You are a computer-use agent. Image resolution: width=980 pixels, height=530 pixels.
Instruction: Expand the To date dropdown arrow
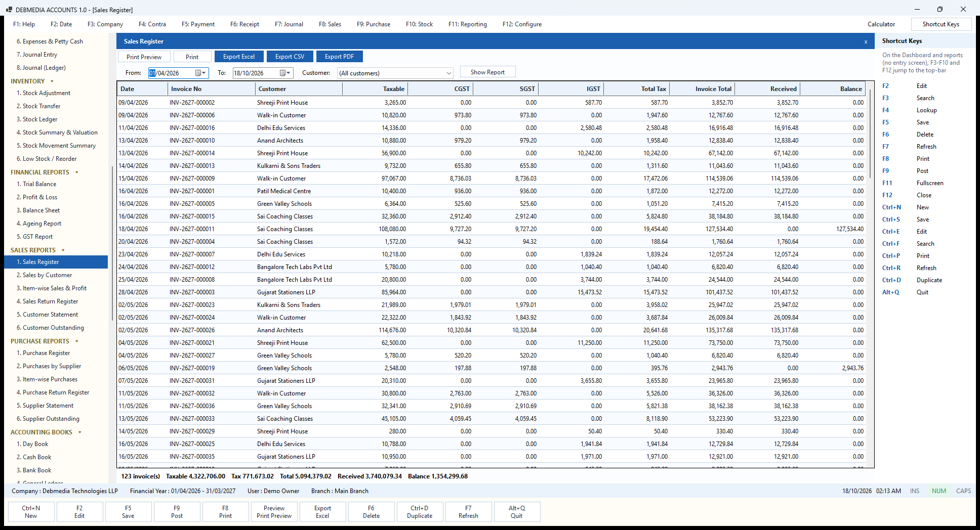pyautogui.click(x=289, y=73)
